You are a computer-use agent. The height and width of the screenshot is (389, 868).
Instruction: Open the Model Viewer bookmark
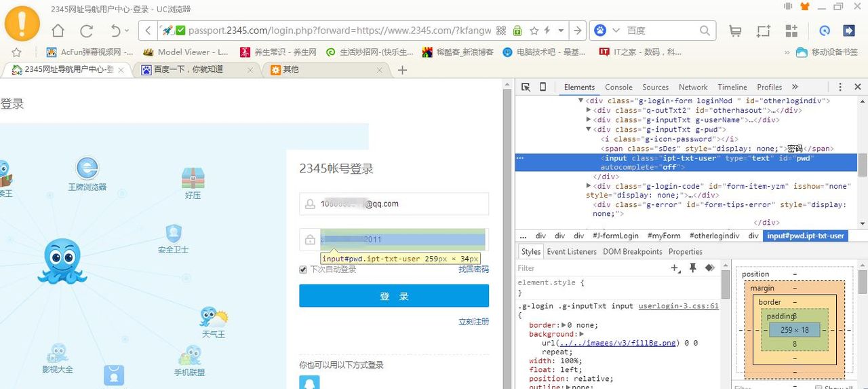186,52
